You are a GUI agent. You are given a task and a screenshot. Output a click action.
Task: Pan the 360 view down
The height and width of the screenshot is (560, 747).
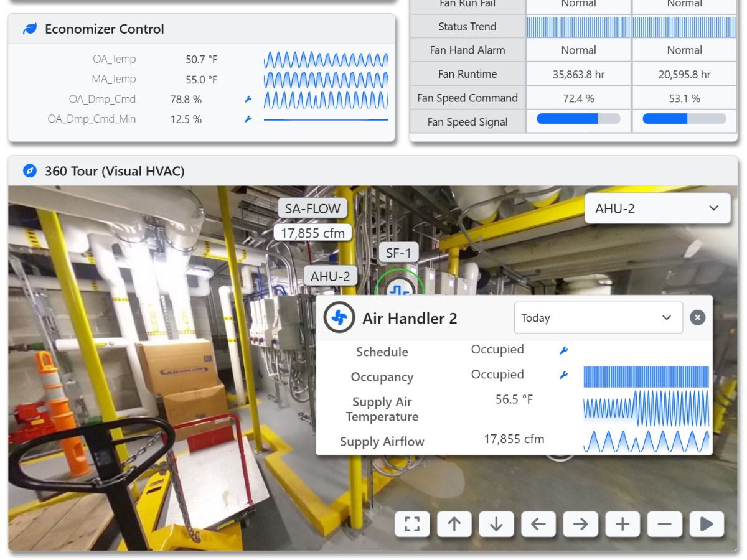tap(496, 524)
